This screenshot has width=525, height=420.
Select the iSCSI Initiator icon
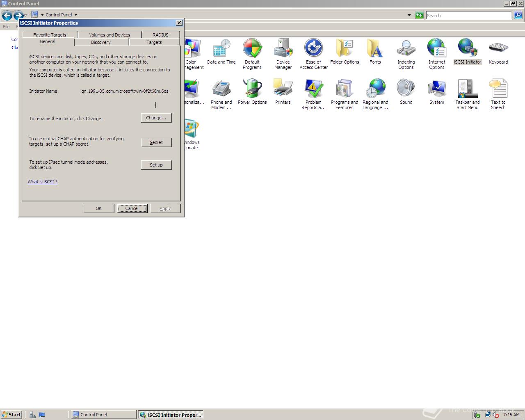pyautogui.click(x=468, y=52)
